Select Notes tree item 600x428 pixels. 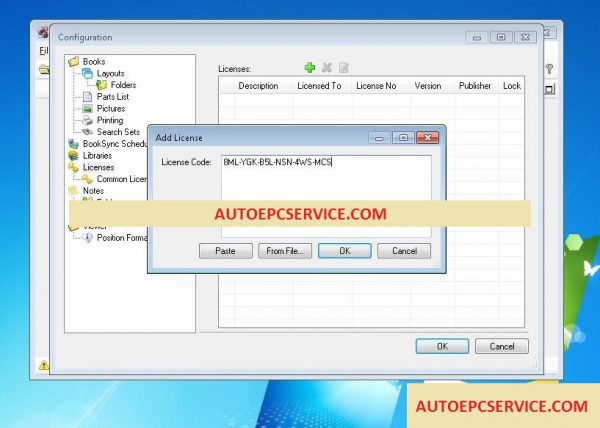click(x=93, y=190)
